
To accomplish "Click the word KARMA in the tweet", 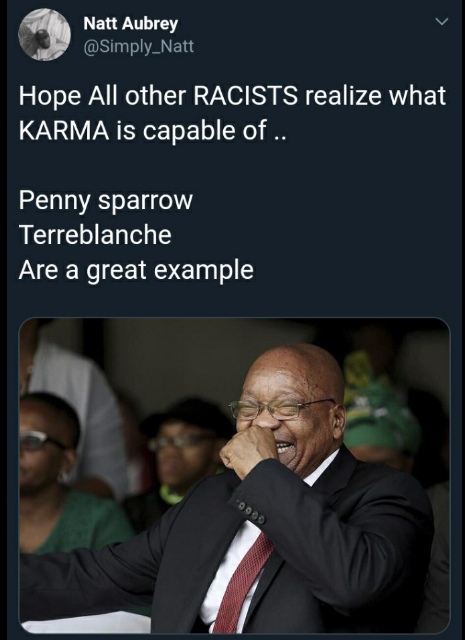I will coord(64,131).
